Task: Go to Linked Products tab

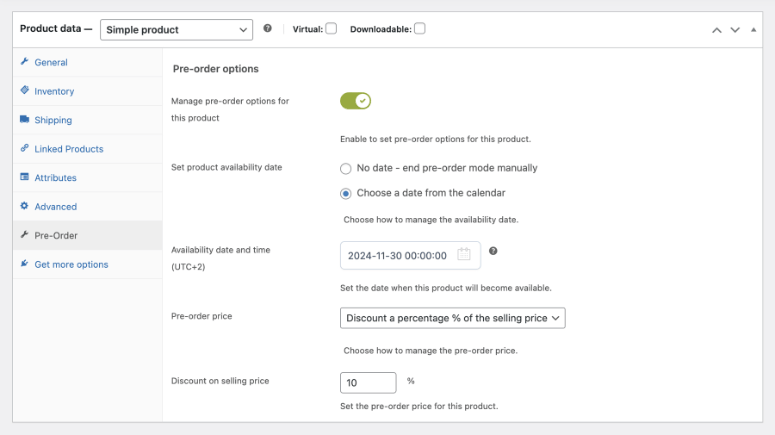Action: pyautogui.click(x=87, y=149)
